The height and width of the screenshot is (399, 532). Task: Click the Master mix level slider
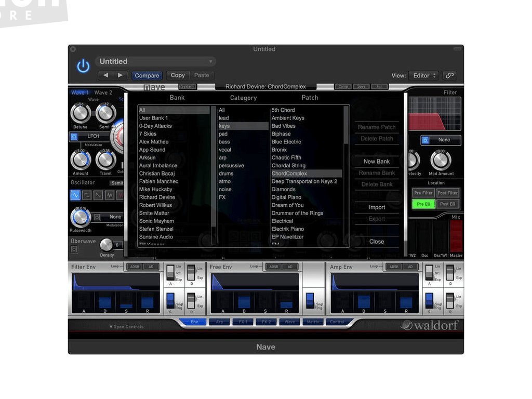pos(456,236)
